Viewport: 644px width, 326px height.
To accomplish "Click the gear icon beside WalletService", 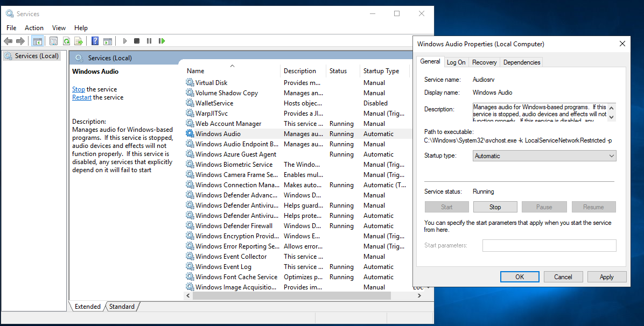I will 190,103.
